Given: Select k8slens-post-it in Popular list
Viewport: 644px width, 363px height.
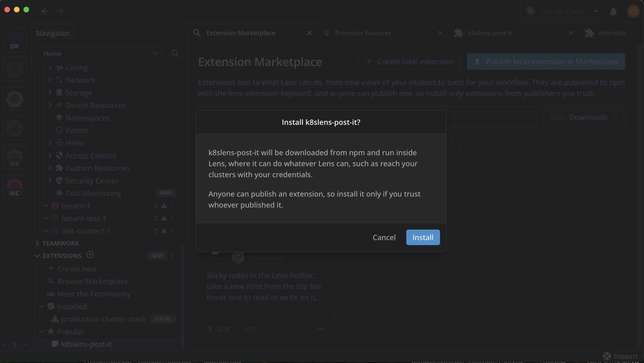Looking at the screenshot, I should pyautogui.click(x=86, y=344).
